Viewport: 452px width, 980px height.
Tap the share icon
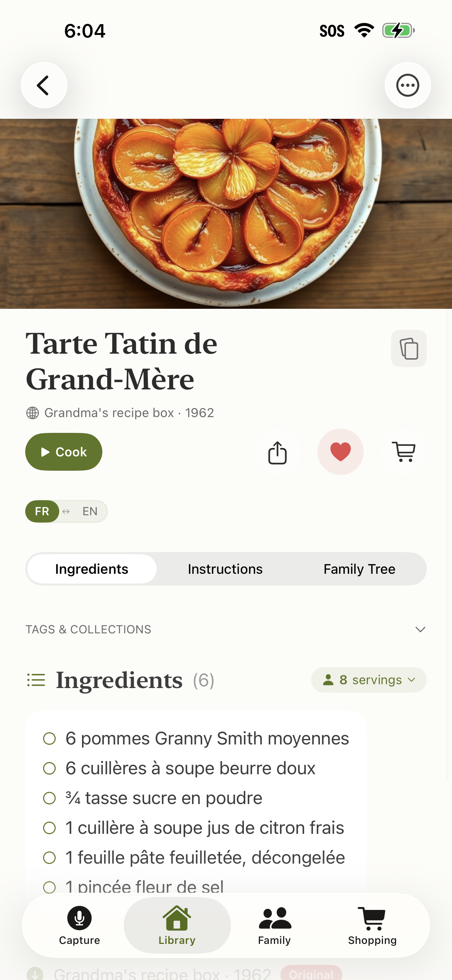pos(278,452)
